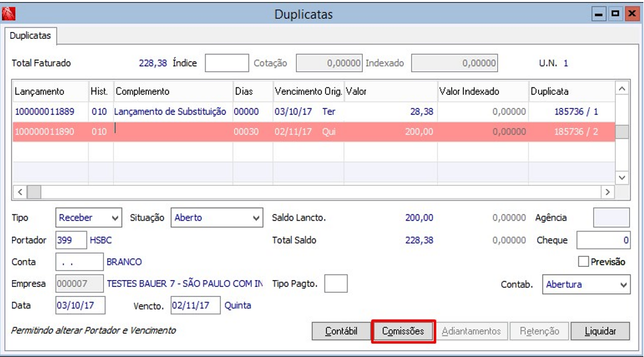The width and height of the screenshot is (644, 357).
Task: Open the Situação dropdown showing Aberto
Action: tap(217, 217)
